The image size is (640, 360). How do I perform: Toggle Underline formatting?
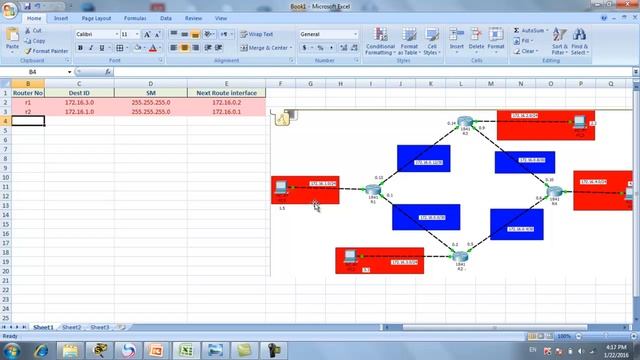click(102, 48)
